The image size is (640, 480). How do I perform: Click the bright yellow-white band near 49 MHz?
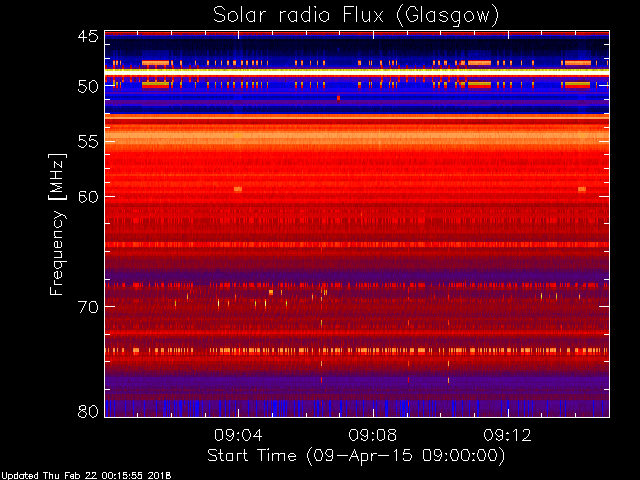pyautogui.click(x=357, y=71)
